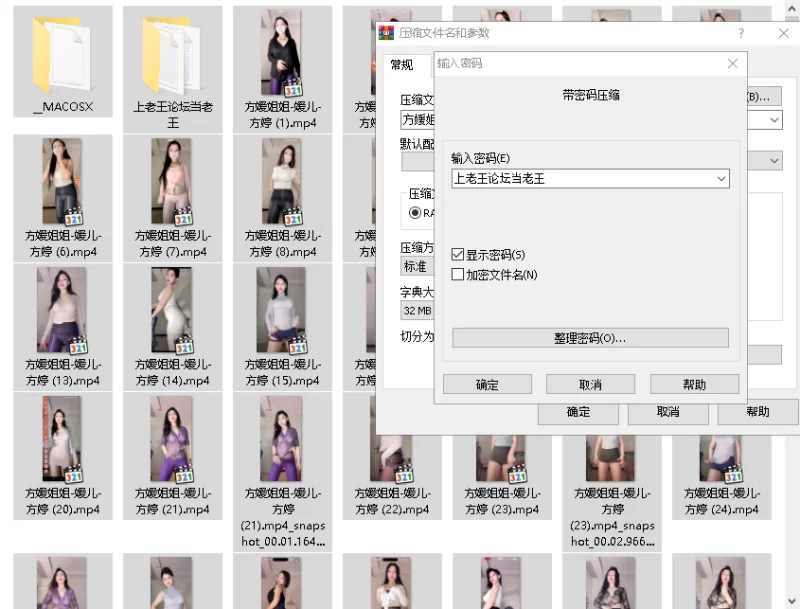Enable the 加密文件名 checkbox
Screen dimensions: 800x609
click(x=458, y=274)
